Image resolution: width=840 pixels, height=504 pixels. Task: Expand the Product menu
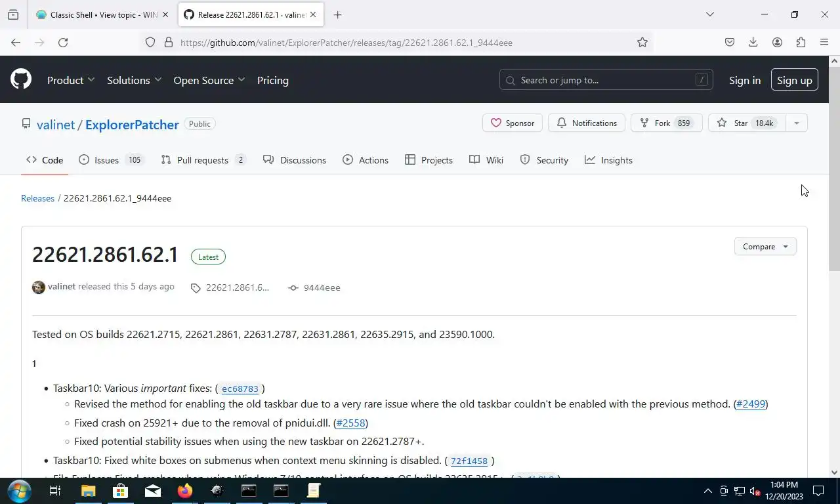coord(71,80)
